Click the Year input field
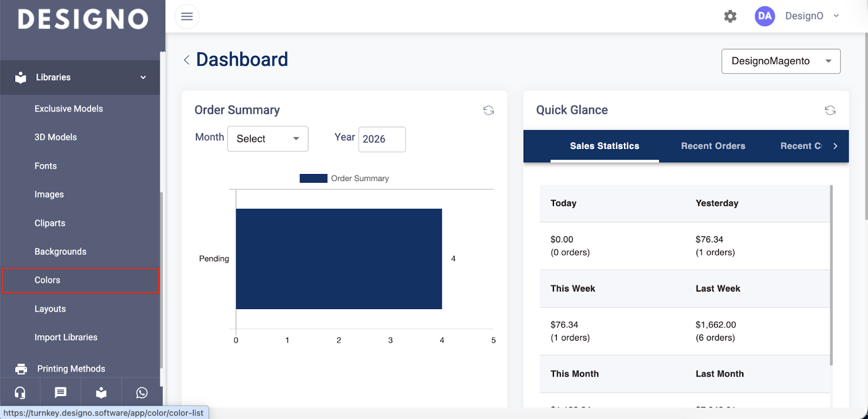This screenshot has width=868, height=419. pyautogui.click(x=381, y=139)
